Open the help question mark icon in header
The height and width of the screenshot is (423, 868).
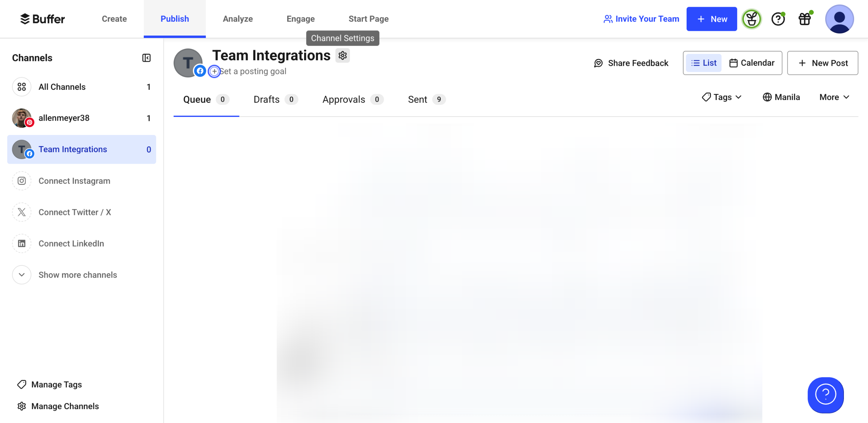tap(778, 19)
